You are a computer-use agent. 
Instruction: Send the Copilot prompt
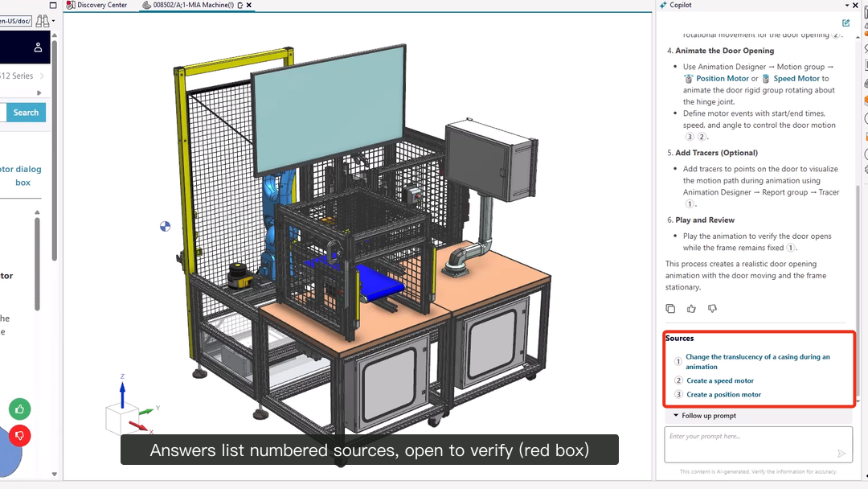click(x=841, y=454)
